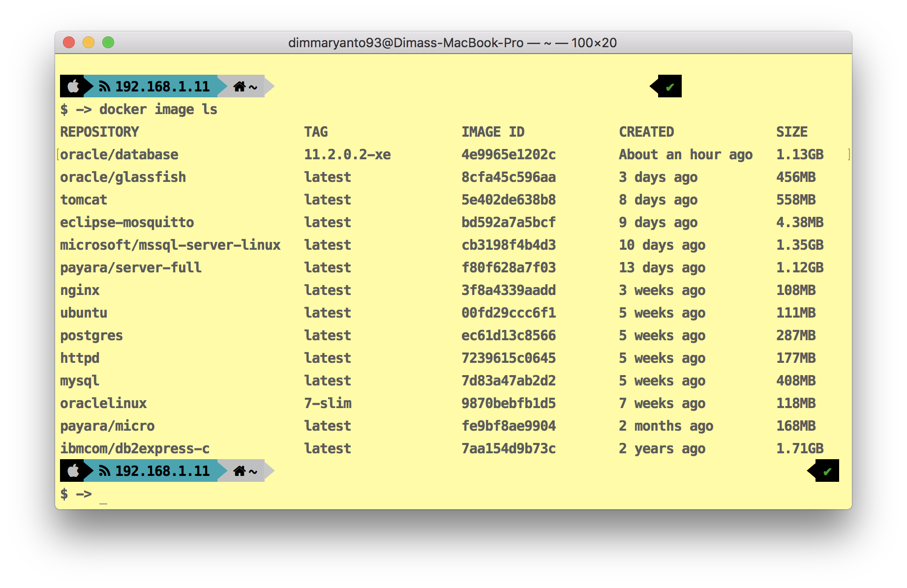Click the home icon in the bottom prompt
This screenshot has height=588, width=907.
(x=240, y=471)
